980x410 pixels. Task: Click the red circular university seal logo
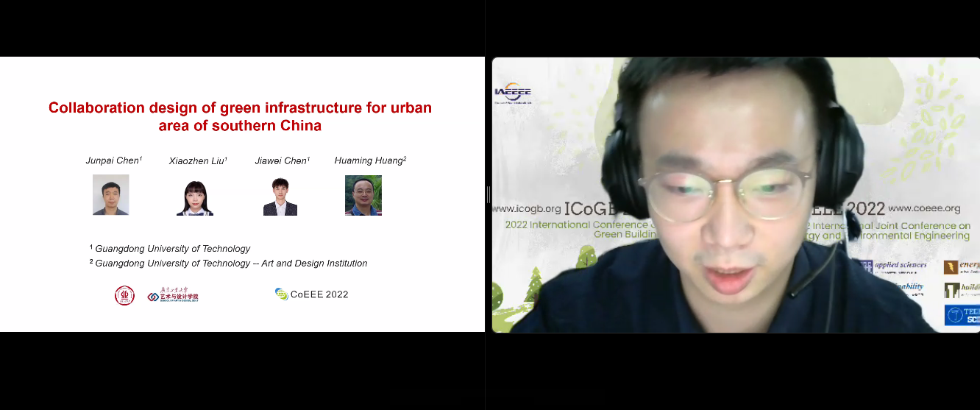coord(124,295)
